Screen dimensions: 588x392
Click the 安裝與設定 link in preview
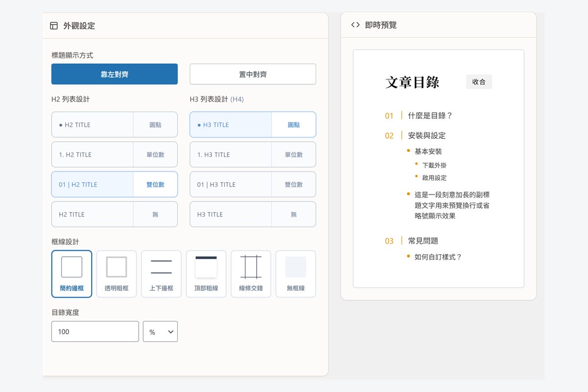pyautogui.click(x=427, y=135)
